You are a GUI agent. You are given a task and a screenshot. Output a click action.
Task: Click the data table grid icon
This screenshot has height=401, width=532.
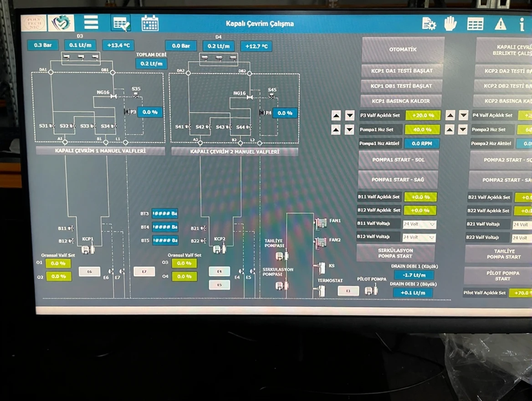(475, 24)
